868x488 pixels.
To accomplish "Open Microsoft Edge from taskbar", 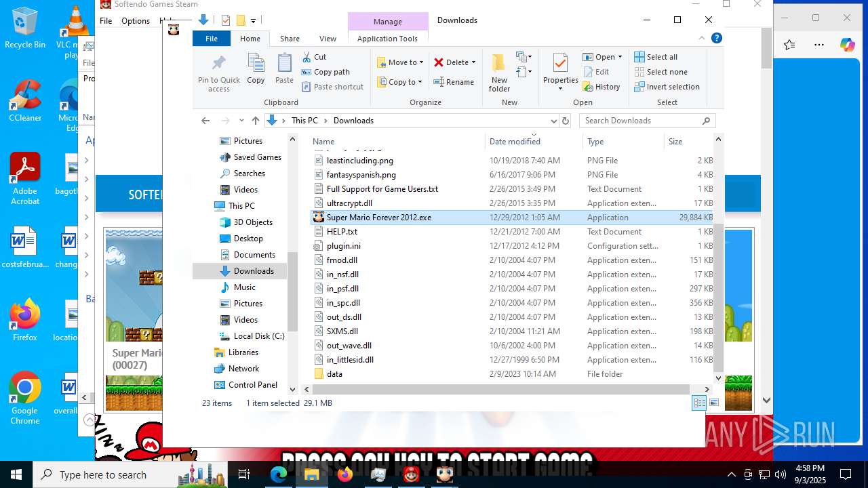I will click(279, 474).
